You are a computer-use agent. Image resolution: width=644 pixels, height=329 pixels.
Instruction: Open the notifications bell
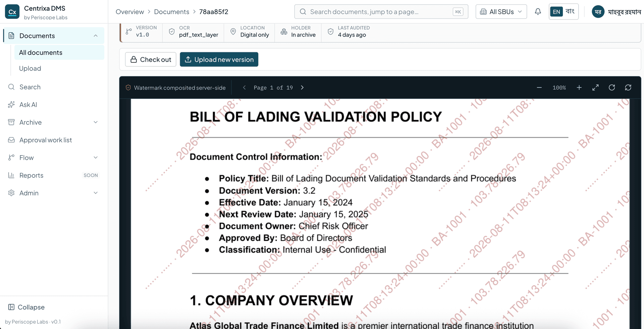(538, 12)
